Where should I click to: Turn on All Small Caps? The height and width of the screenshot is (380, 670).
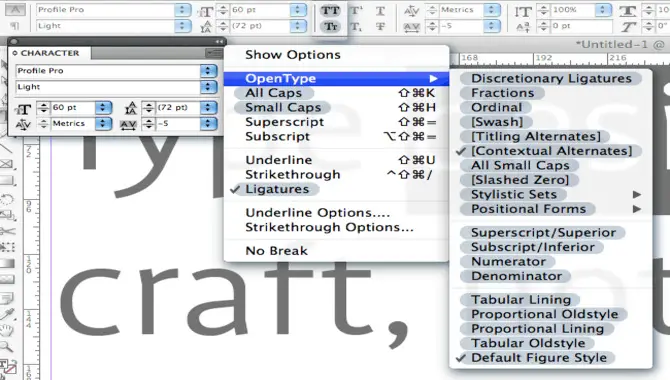520,165
